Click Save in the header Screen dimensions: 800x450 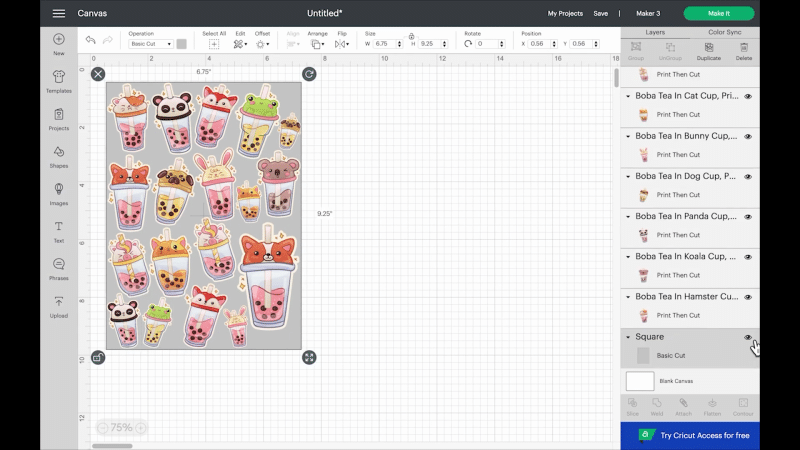tap(601, 13)
